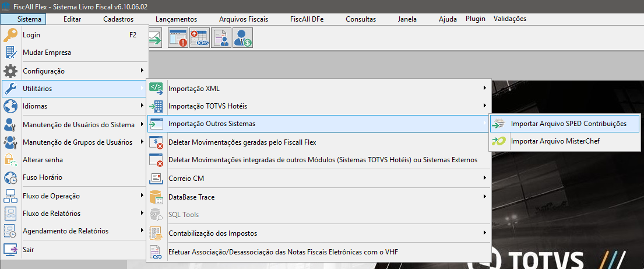Open the Lançamentos menu
Viewport: 644px width, 269px height.
176,19
